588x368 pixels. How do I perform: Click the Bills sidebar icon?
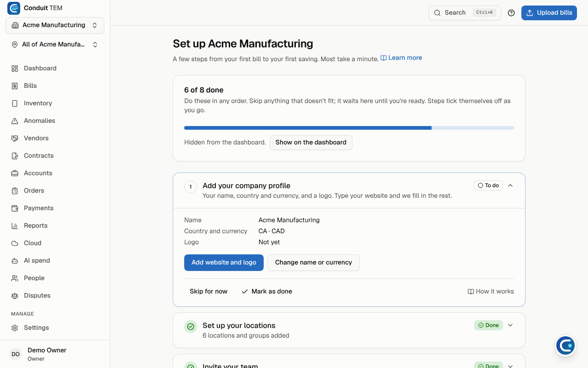click(x=15, y=86)
